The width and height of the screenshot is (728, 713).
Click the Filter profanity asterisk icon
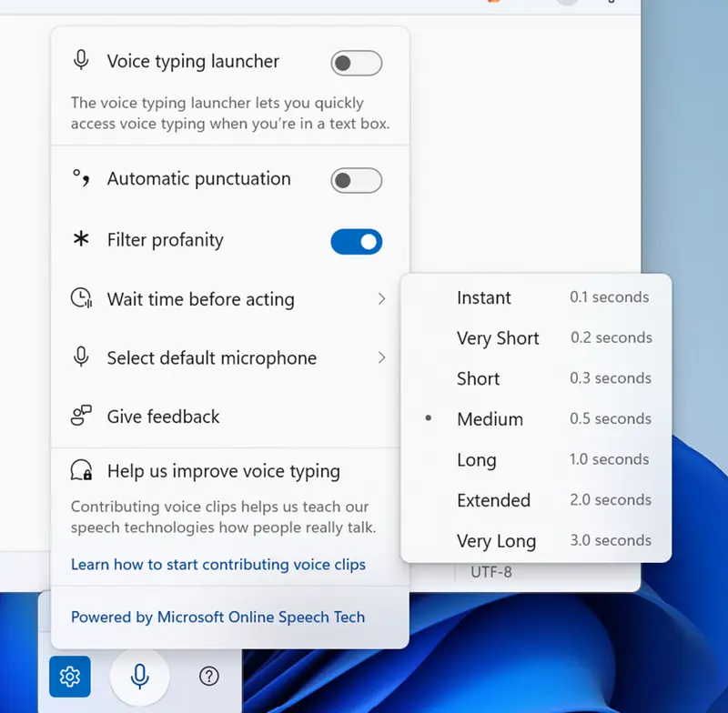point(82,240)
